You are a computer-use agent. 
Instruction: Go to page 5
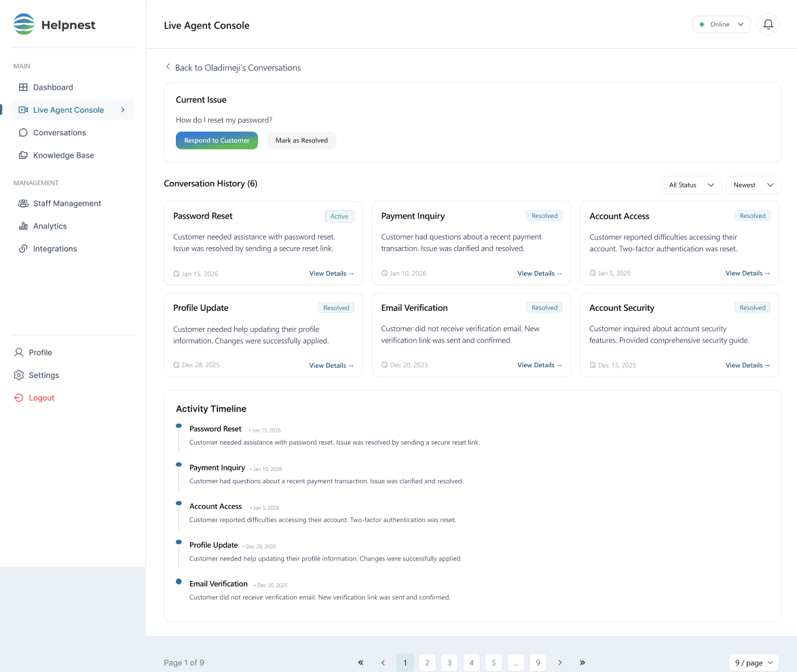click(x=494, y=662)
